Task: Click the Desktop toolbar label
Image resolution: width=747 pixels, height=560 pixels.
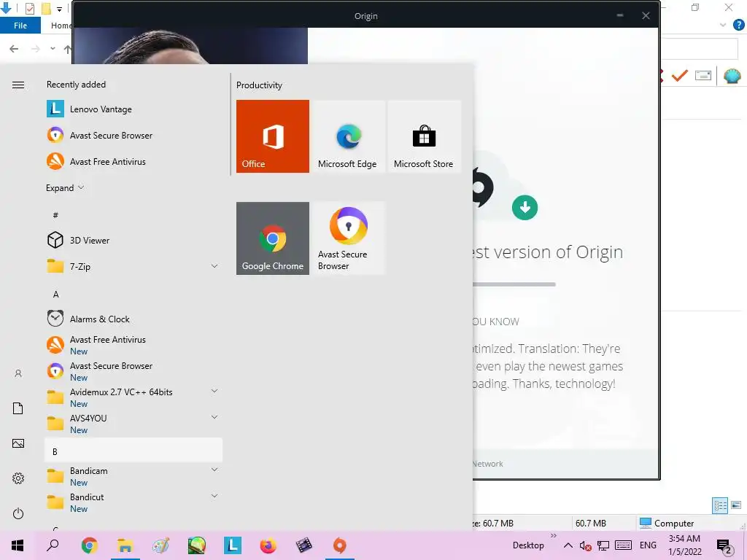Action: [528, 545]
